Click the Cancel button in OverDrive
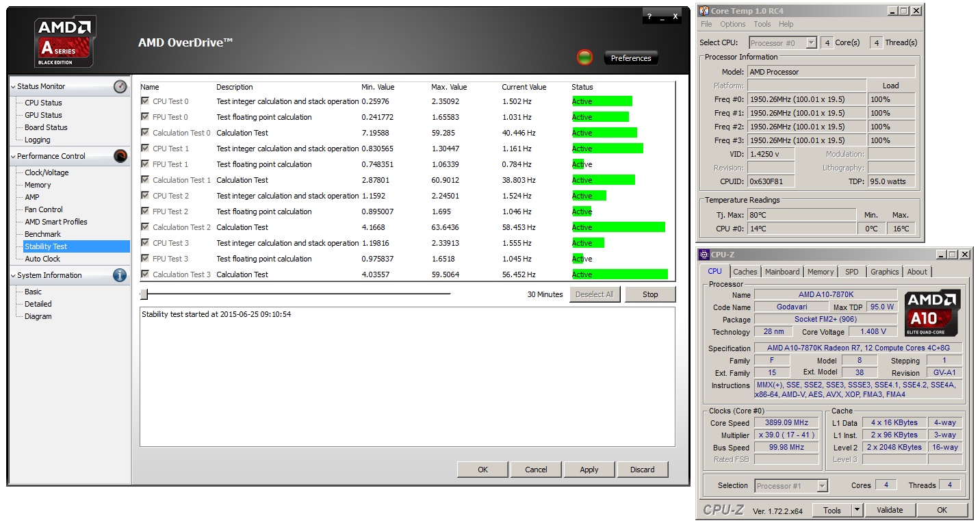 click(536, 470)
